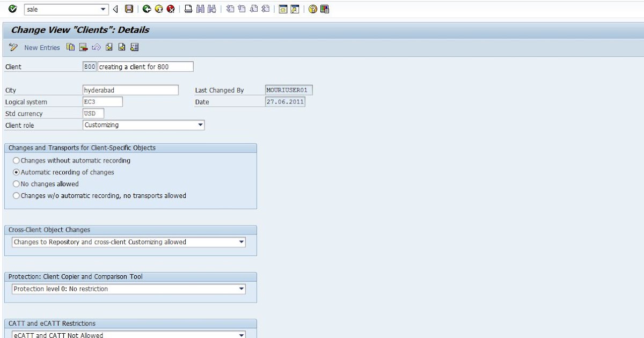Open the Find (binoculars) icon
Screen dimensions: 644x338
[x=199, y=9]
